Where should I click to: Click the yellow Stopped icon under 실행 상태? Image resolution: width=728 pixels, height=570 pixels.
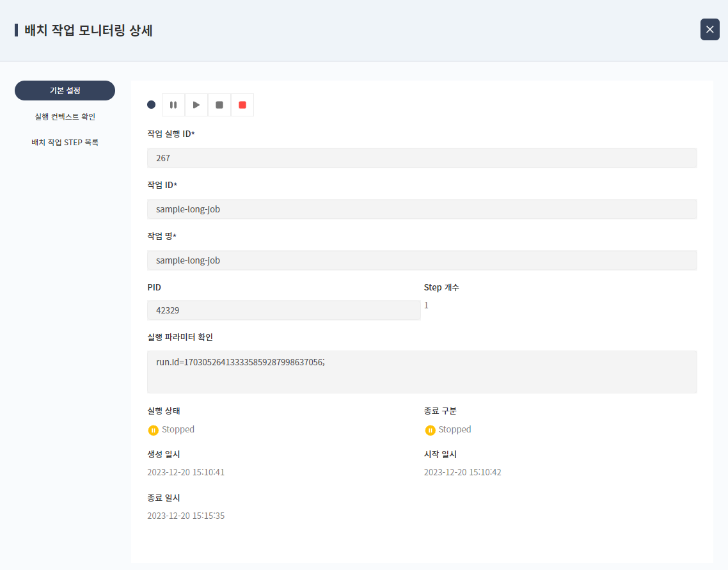153,430
